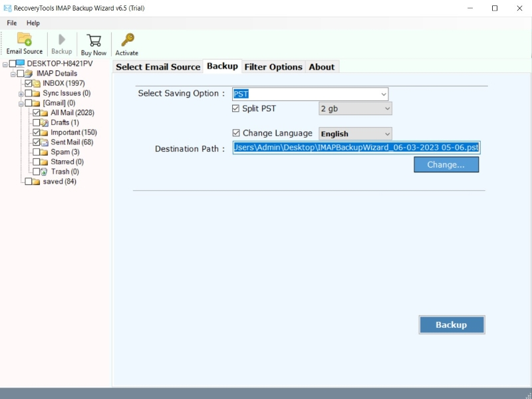Image resolution: width=532 pixels, height=399 pixels.
Task: Open Buy Now shopping cart icon
Action: [94, 40]
